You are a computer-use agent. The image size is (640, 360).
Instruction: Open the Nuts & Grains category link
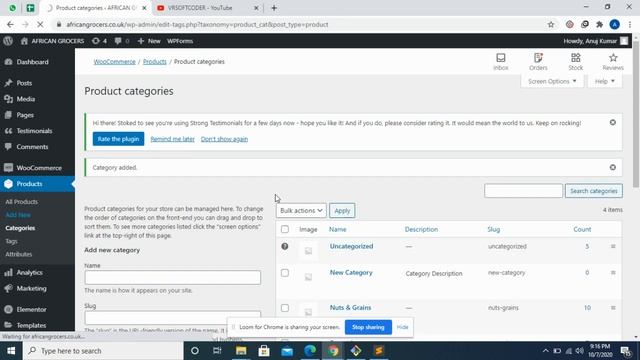pos(350,307)
